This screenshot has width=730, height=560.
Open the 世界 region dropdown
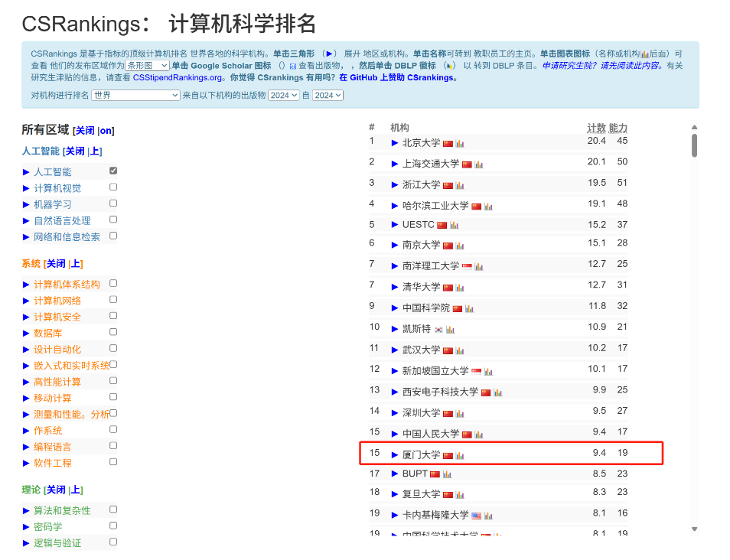tap(135, 95)
